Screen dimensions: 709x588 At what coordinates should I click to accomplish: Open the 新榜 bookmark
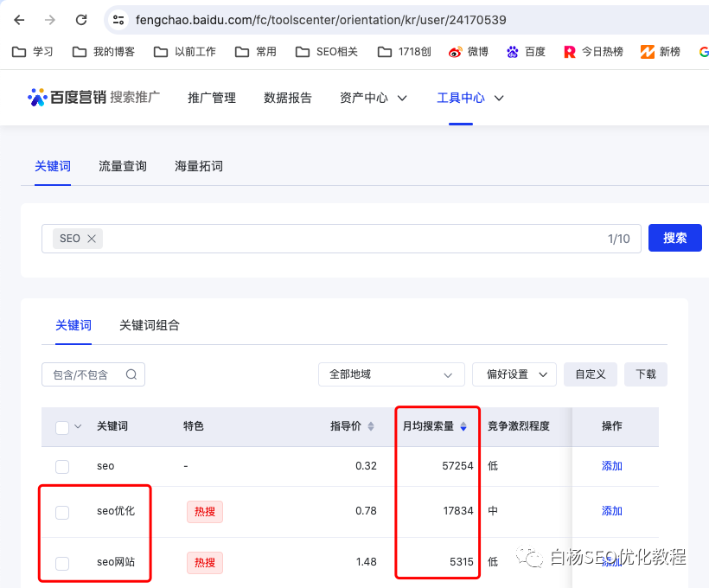coord(661,52)
